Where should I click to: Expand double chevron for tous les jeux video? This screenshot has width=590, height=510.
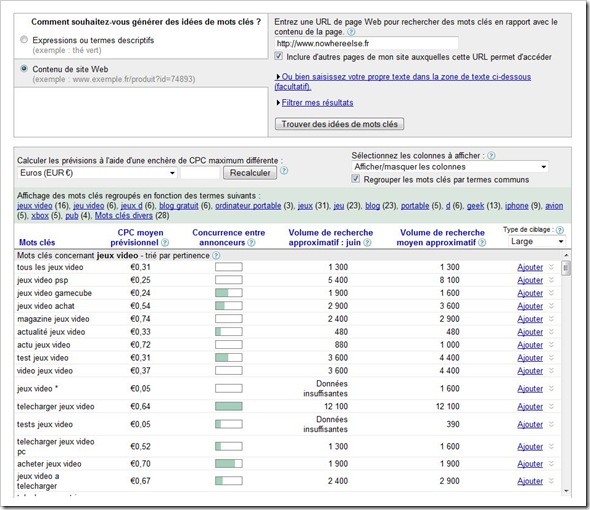coord(551,267)
